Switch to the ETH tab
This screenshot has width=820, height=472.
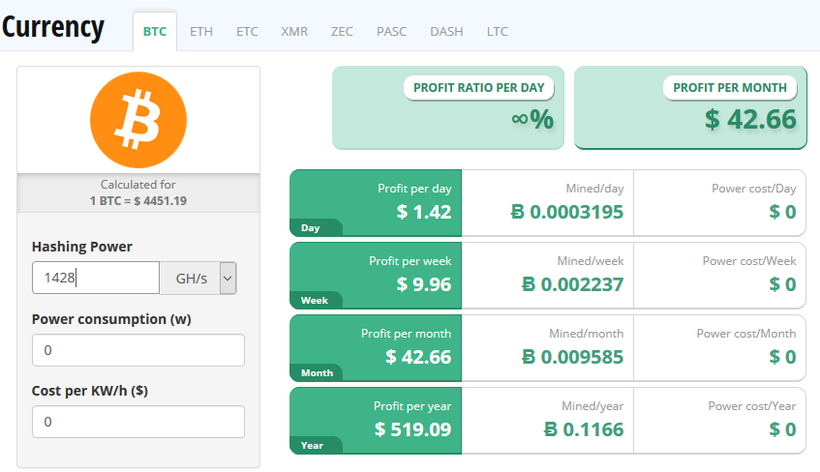[x=201, y=31]
